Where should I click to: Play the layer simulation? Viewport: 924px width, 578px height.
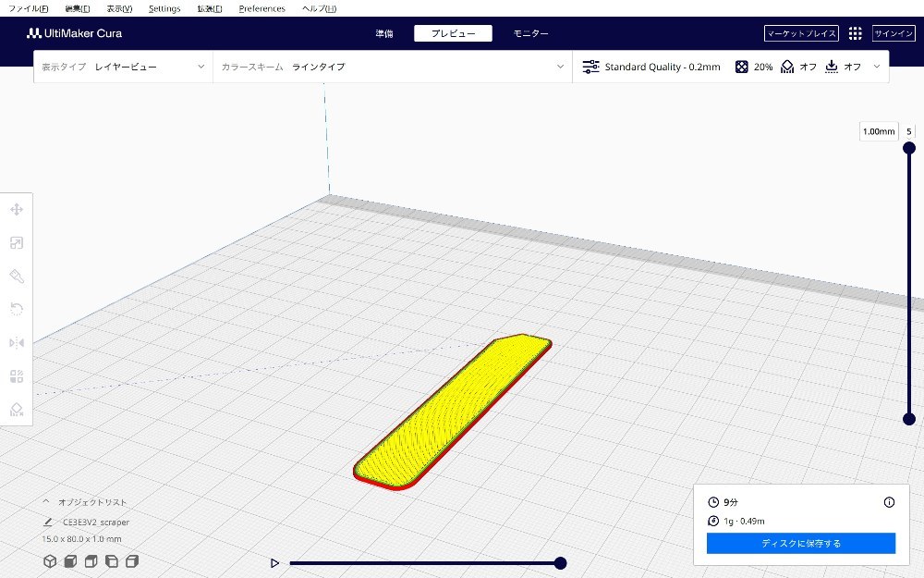coord(274,563)
